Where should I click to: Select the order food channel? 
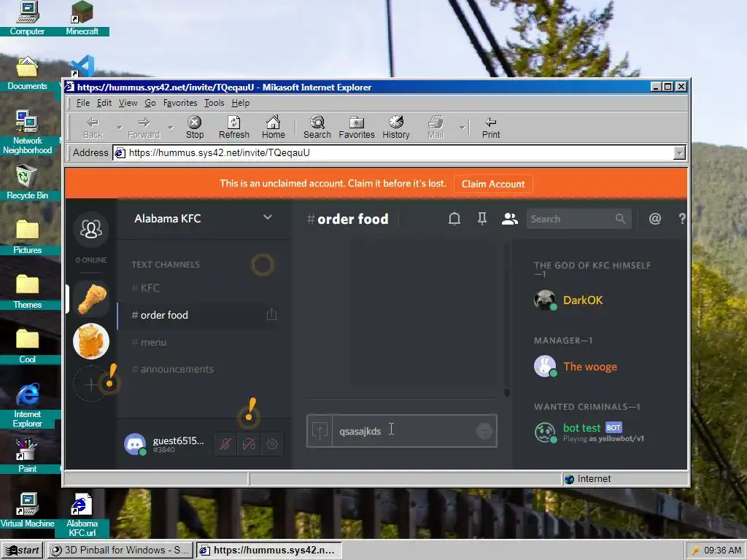pyautogui.click(x=198, y=315)
